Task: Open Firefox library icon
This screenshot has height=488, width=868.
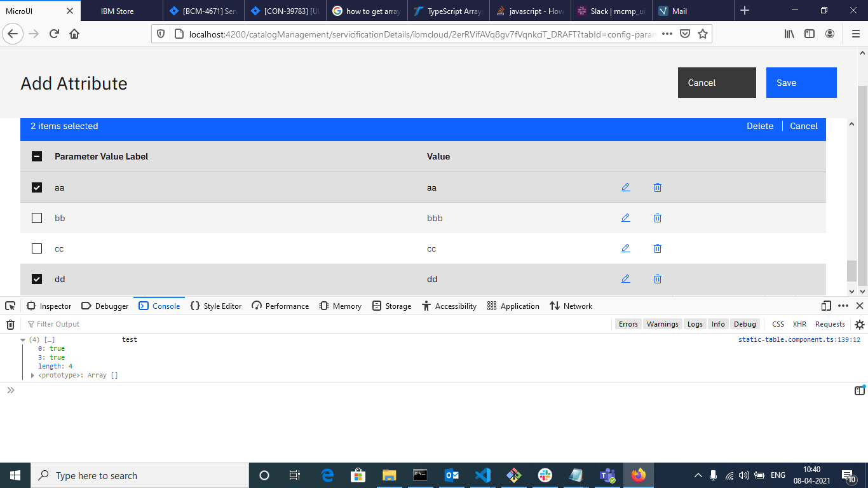Action: [x=789, y=34]
